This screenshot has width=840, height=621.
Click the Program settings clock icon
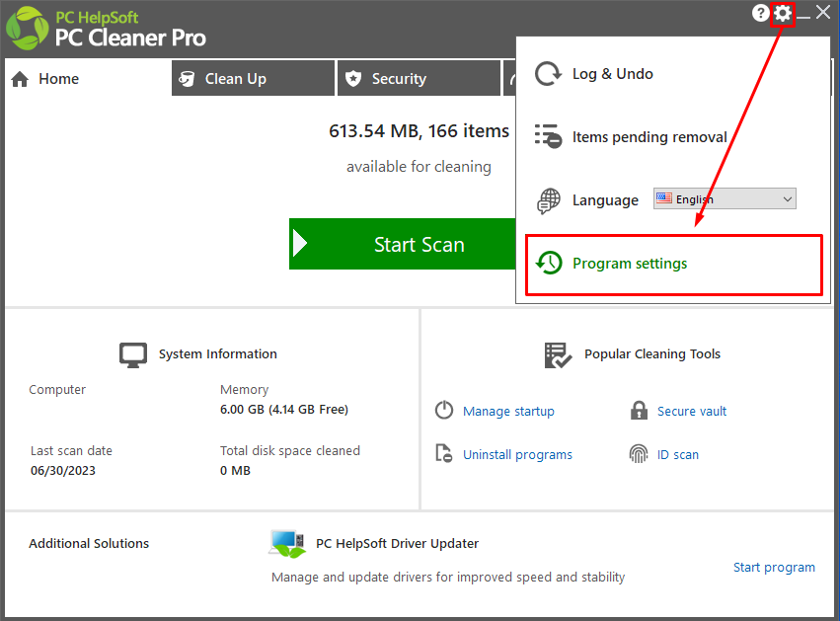point(549,263)
